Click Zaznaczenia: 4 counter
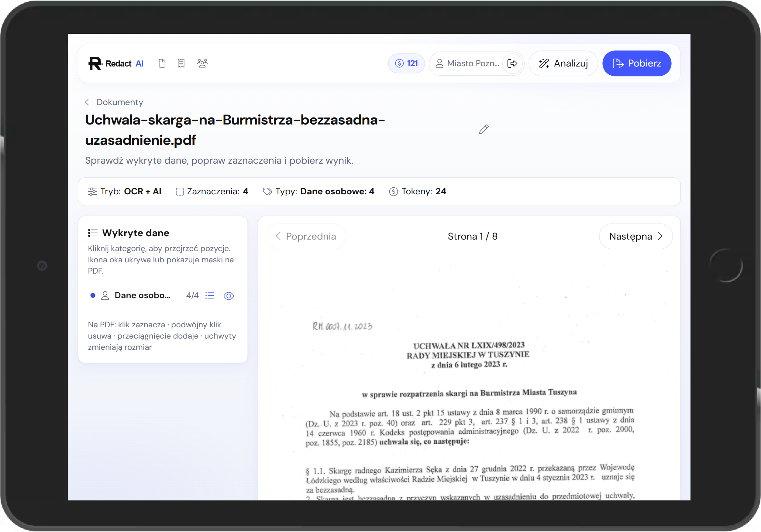 point(212,192)
